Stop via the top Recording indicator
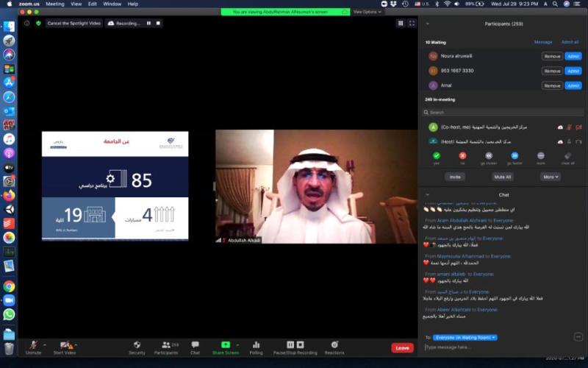Image resolution: width=588 pixels, height=368 pixels. point(158,24)
